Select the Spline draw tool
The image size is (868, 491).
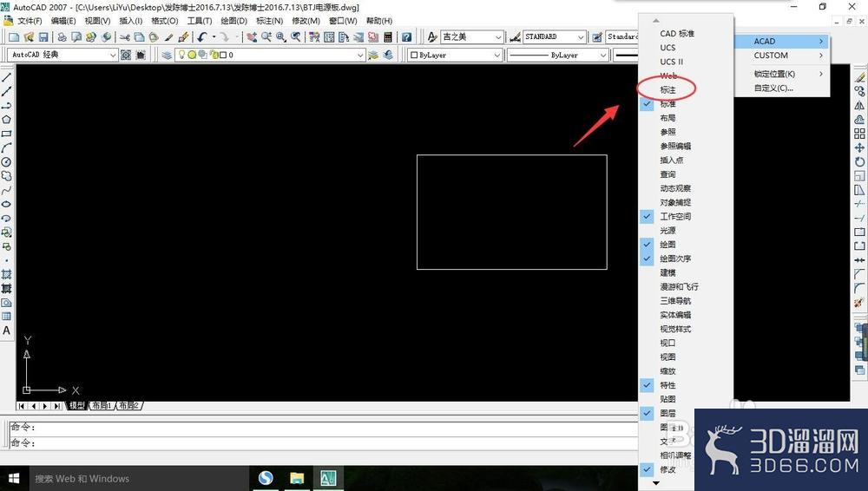point(7,191)
